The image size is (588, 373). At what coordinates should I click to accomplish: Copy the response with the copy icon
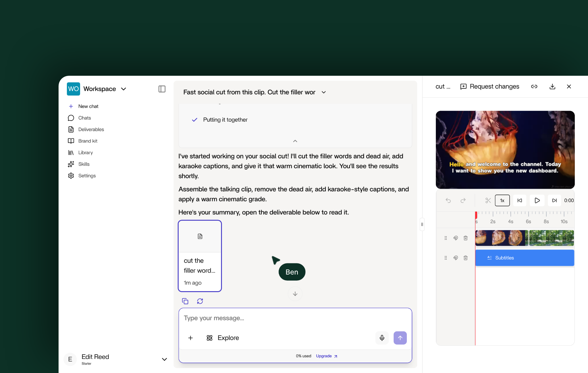[x=185, y=301]
